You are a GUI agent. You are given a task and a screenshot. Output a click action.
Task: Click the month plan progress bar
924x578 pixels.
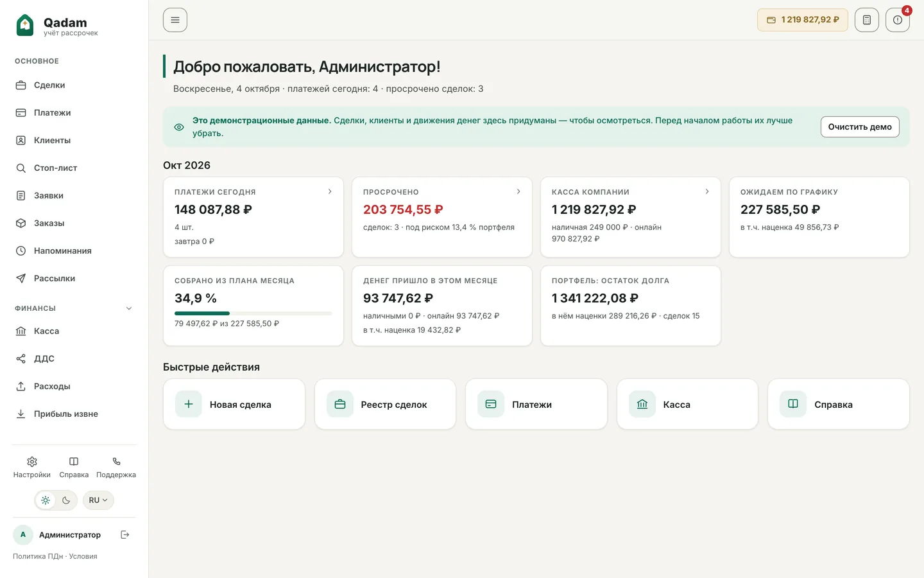coord(253,313)
